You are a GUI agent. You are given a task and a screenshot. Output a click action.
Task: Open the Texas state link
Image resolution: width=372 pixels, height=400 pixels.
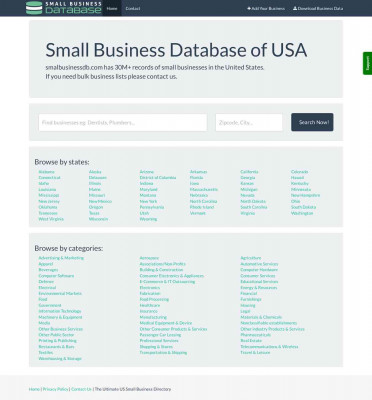click(94, 213)
